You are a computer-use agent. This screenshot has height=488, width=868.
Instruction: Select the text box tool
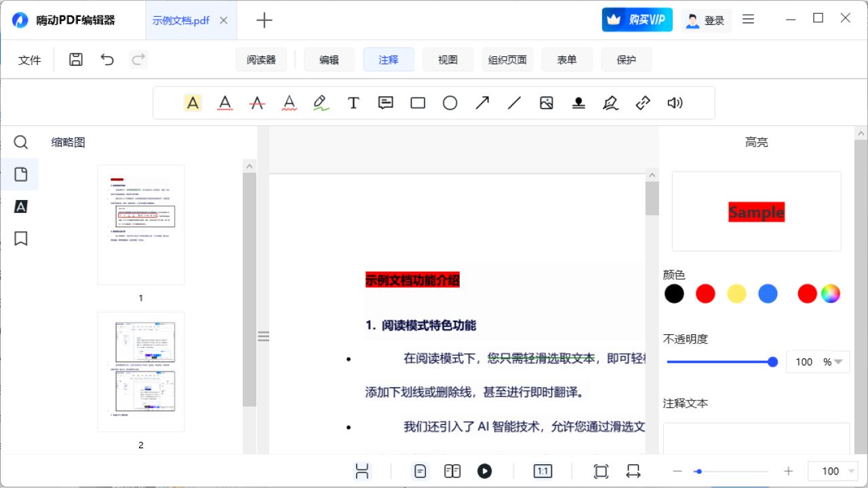(353, 102)
